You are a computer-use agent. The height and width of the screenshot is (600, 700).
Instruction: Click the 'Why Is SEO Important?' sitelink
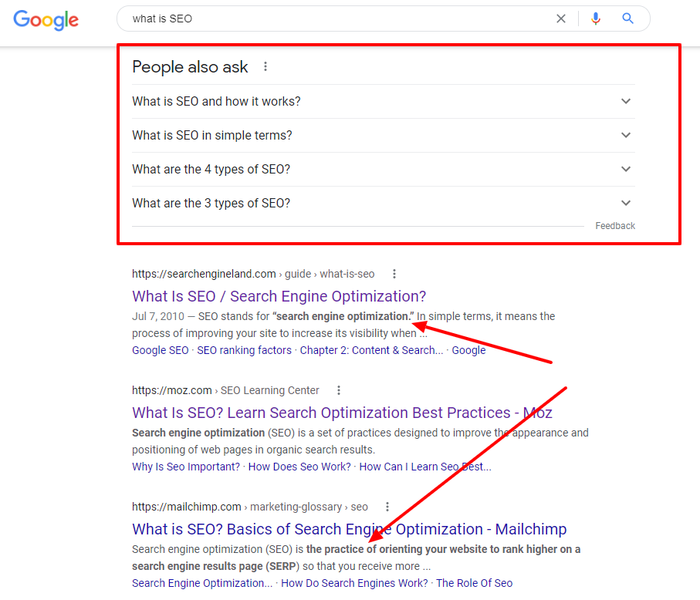coord(185,467)
